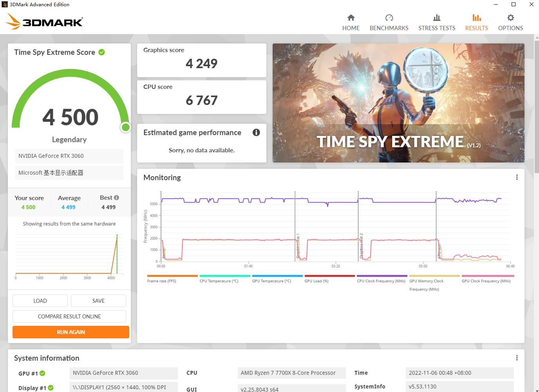Viewport: 539px width, 392px height.
Task: Click the LOAD button
Action: [40, 301]
